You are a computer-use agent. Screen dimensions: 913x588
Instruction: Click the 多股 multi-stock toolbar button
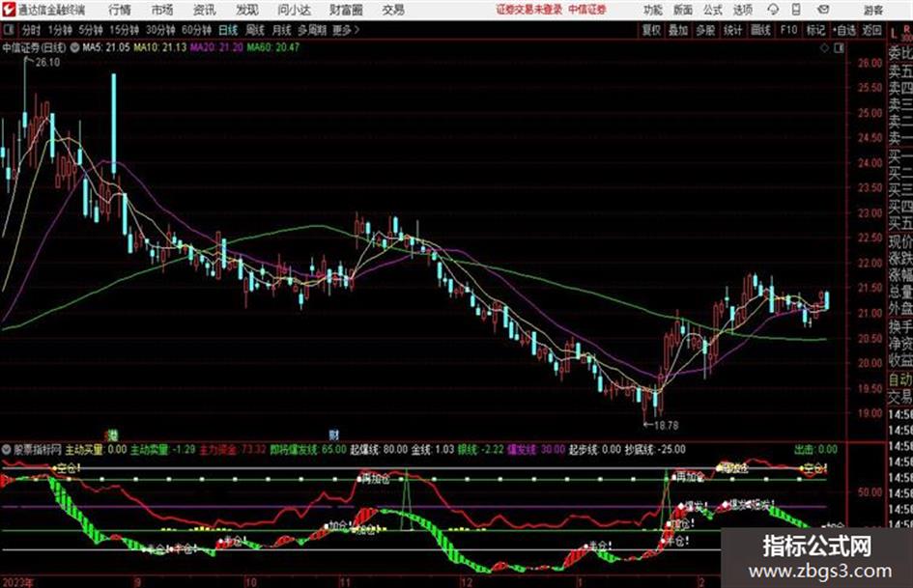[x=705, y=30]
